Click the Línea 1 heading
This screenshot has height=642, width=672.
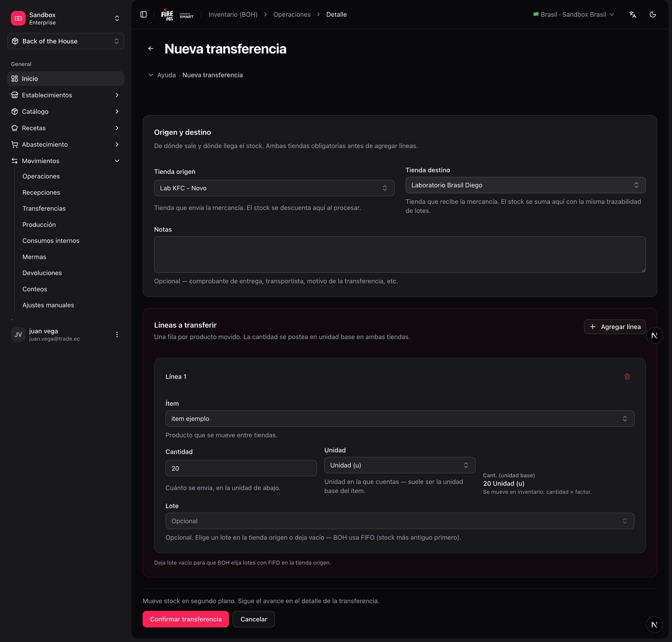pos(176,377)
